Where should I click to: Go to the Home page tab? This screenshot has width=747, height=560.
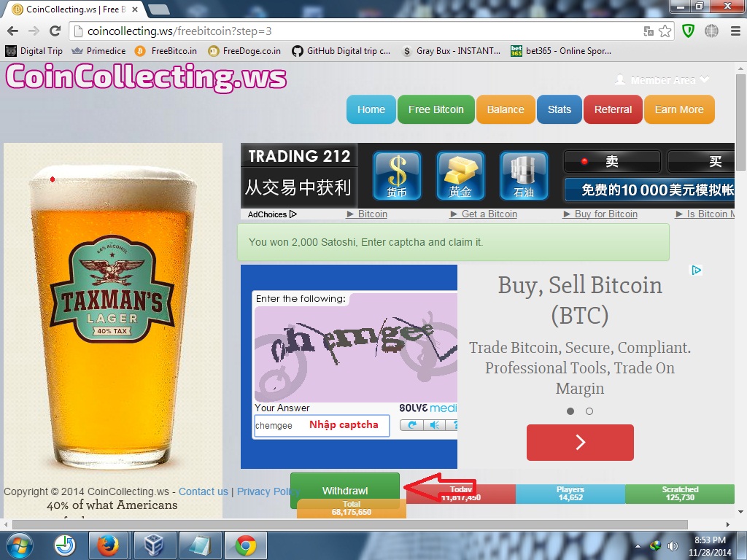[x=371, y=109]
